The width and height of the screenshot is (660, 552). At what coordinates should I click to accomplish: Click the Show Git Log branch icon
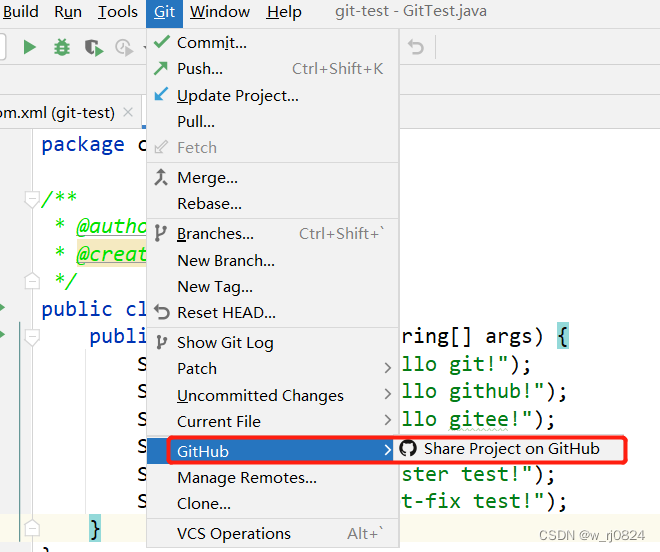[162, 342]
